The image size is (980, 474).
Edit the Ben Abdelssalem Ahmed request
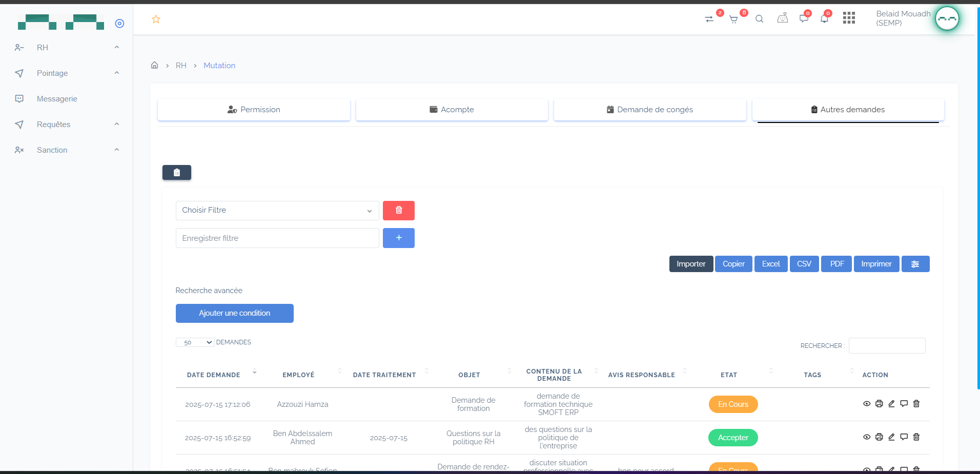click(891, 437)
